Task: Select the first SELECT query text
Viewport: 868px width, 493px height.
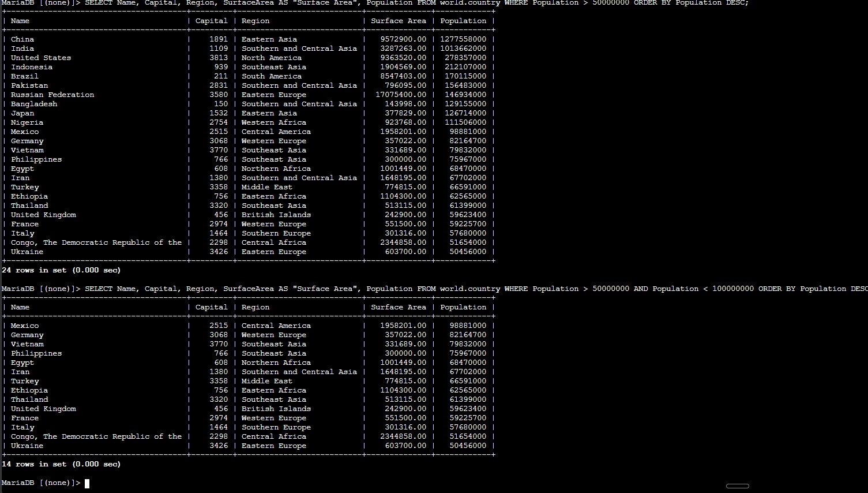Action: click(x=346, y=3)
